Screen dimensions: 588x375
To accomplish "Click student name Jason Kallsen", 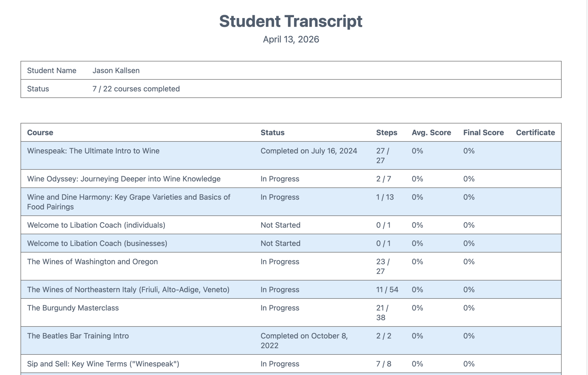I will pyautogui.click(x=116, y=70).
